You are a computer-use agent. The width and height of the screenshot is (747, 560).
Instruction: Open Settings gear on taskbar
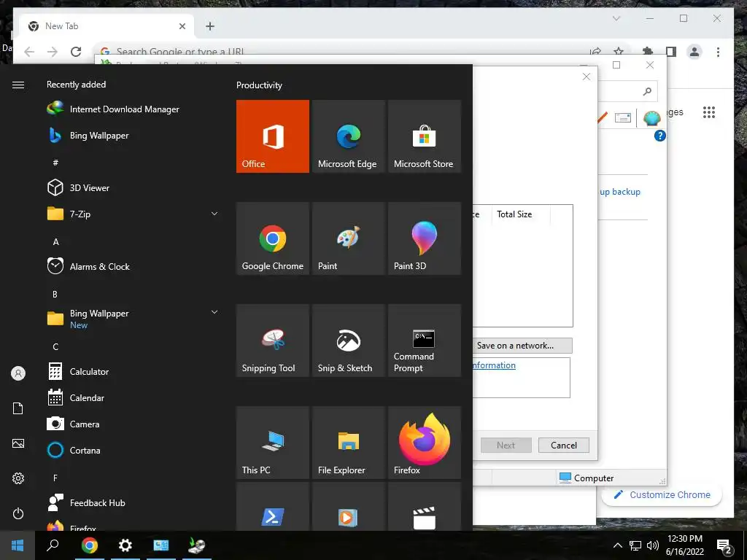coord(125,545)
